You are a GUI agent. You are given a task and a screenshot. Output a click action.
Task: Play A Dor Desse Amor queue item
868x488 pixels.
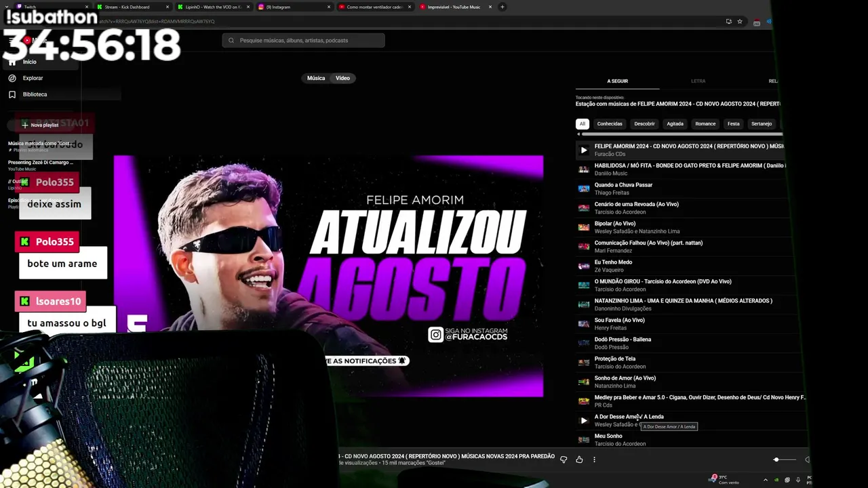583,420
